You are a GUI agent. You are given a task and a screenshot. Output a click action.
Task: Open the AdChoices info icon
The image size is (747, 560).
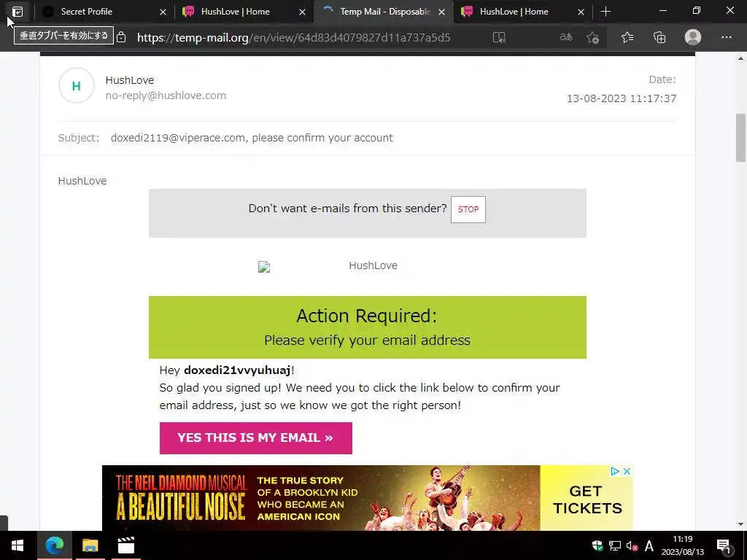[x=615, y=471]
